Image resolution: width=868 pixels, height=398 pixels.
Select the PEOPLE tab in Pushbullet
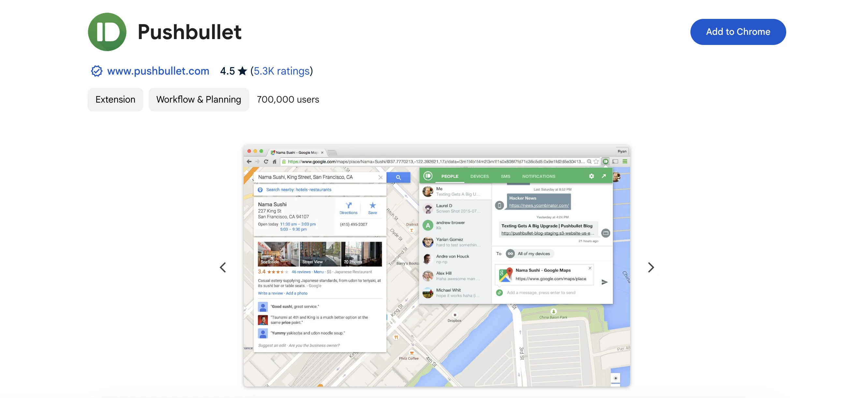[x=450, y=176]
